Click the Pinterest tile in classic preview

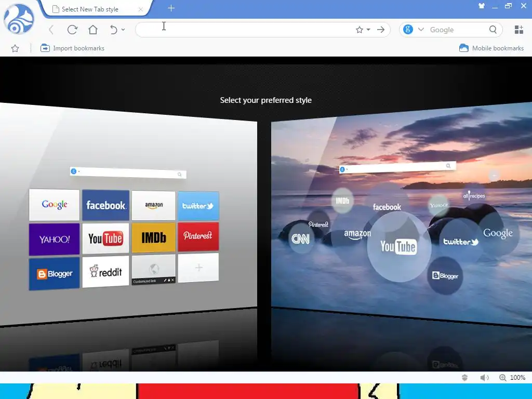pos(198,236)
